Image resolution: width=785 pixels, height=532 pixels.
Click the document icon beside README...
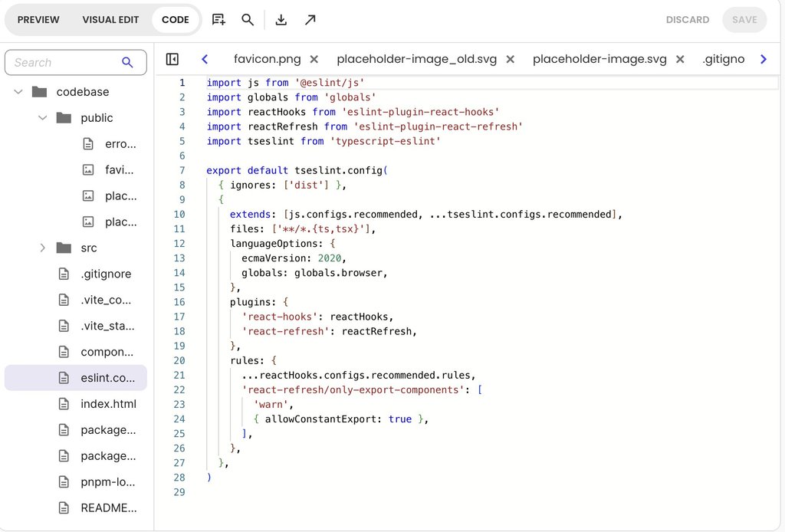pyautogui.click(x=64, y=508)
